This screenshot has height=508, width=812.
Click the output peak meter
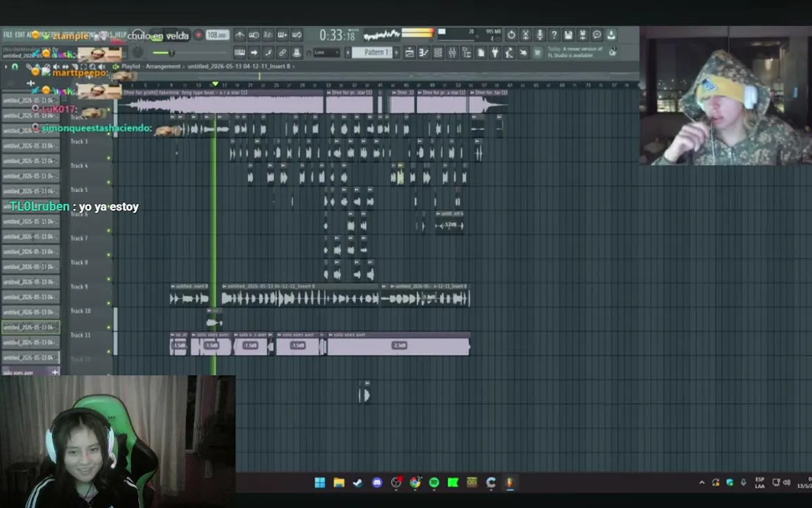[417, 34]
